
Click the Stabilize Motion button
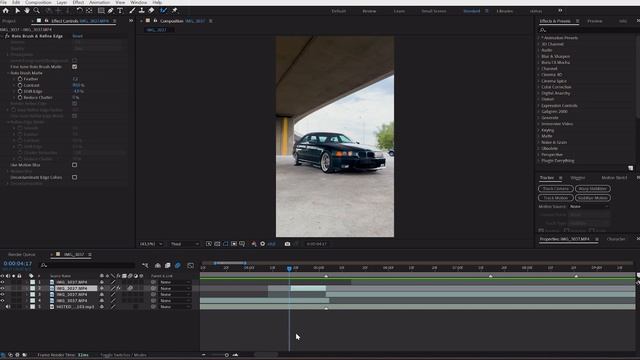tap(593, 198)
